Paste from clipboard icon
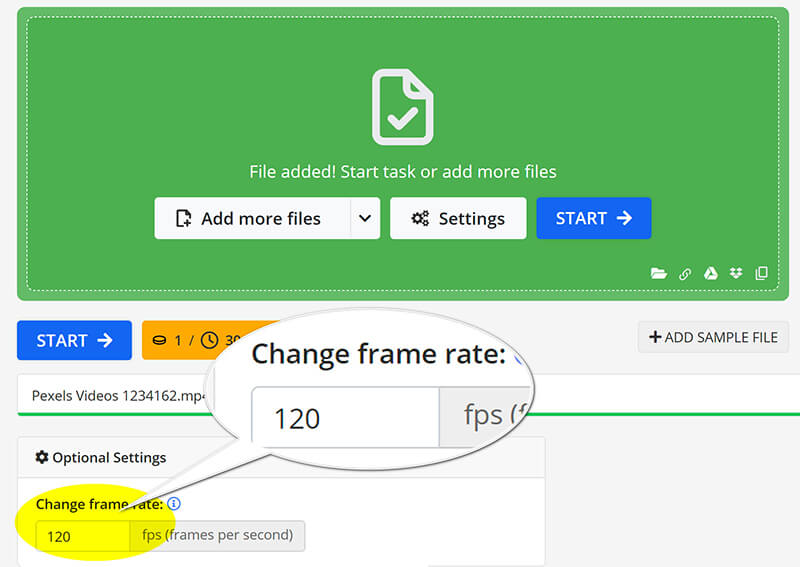 [761, 273]
